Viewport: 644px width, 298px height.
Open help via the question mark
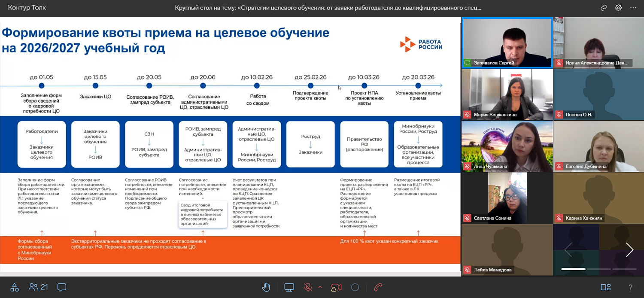(630, 288)
